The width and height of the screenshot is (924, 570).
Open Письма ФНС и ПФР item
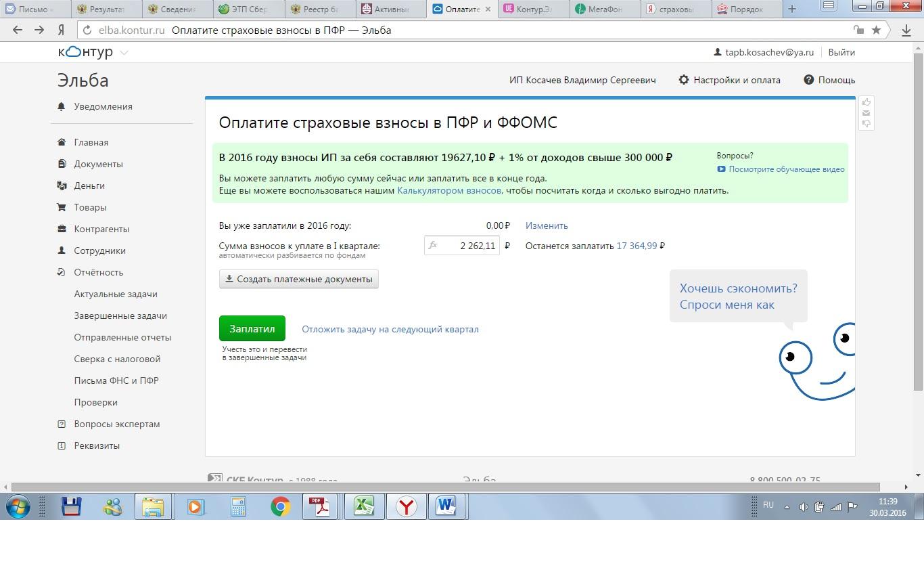116,380
